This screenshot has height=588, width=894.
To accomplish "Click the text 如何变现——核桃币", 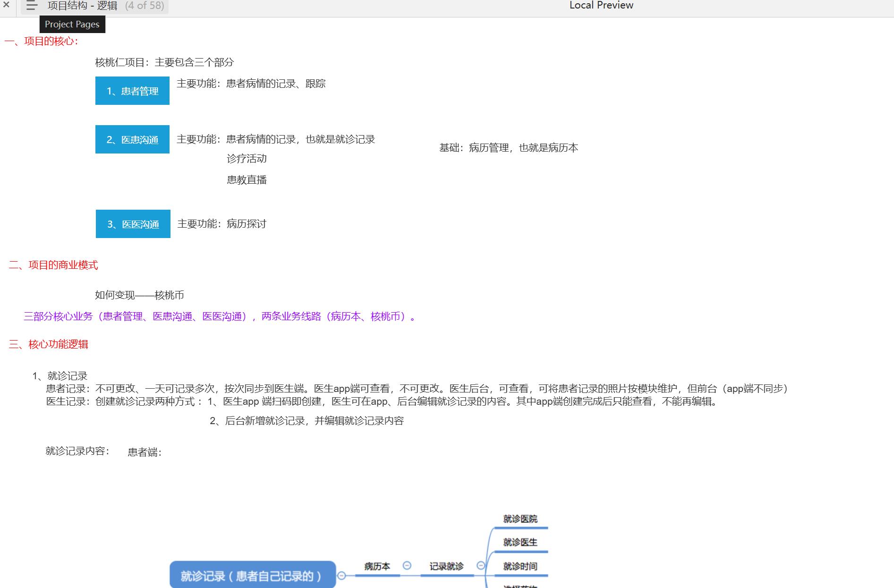I will (139, 295).
